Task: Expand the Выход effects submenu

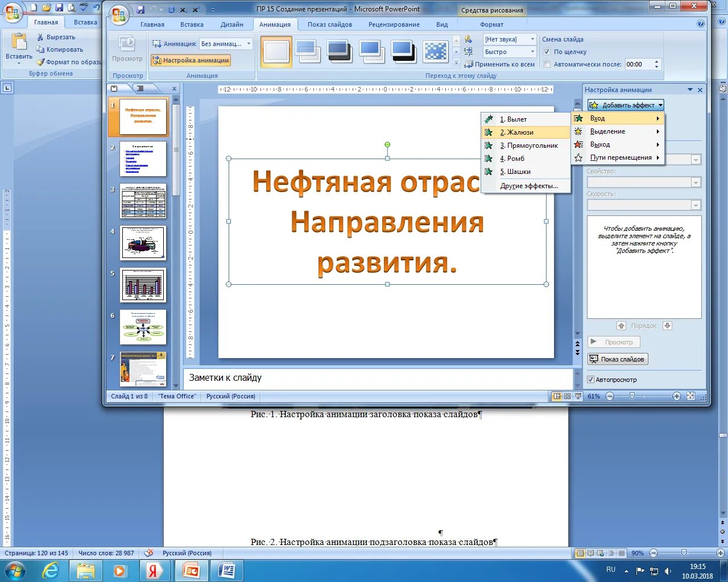Action: point(618,144)
